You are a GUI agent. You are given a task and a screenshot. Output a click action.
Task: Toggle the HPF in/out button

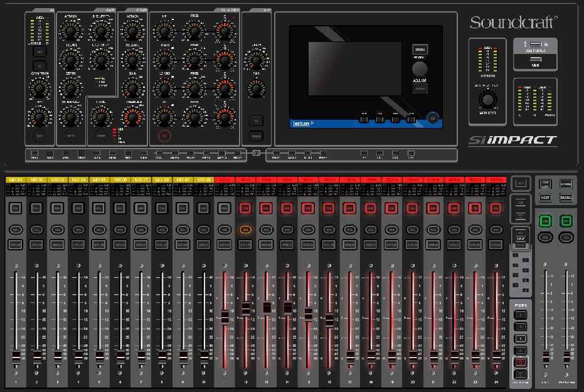[40, 136]
